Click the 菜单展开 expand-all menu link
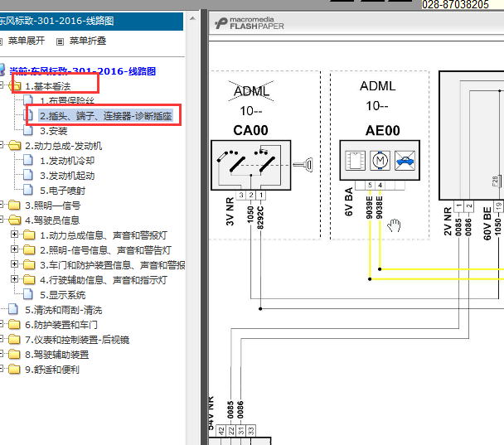Viewport: 504px width, 445px height. (x=27, y=41)
